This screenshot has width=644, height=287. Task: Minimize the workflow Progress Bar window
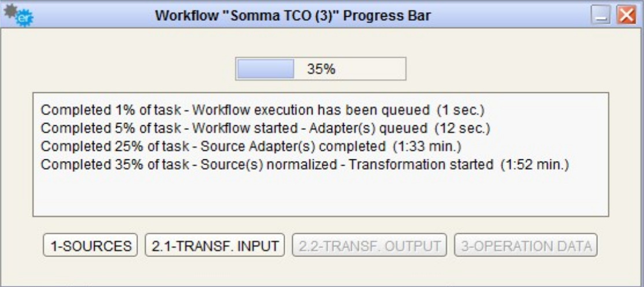click(x=602, y=16)
